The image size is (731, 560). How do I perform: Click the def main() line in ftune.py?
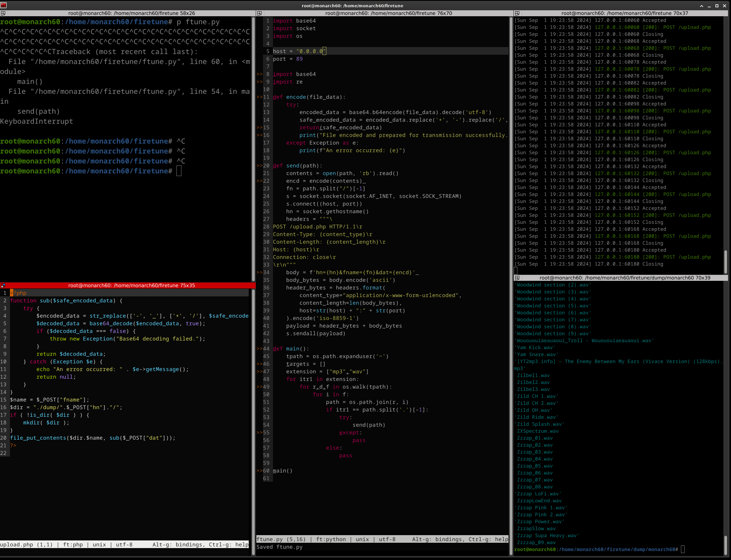point(291,349)
